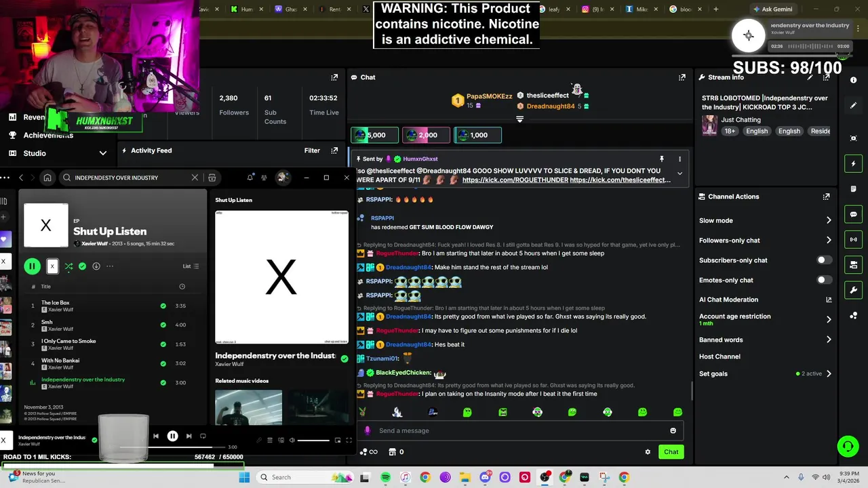Click the Windows taskbar Search box

tap(306, 477)
